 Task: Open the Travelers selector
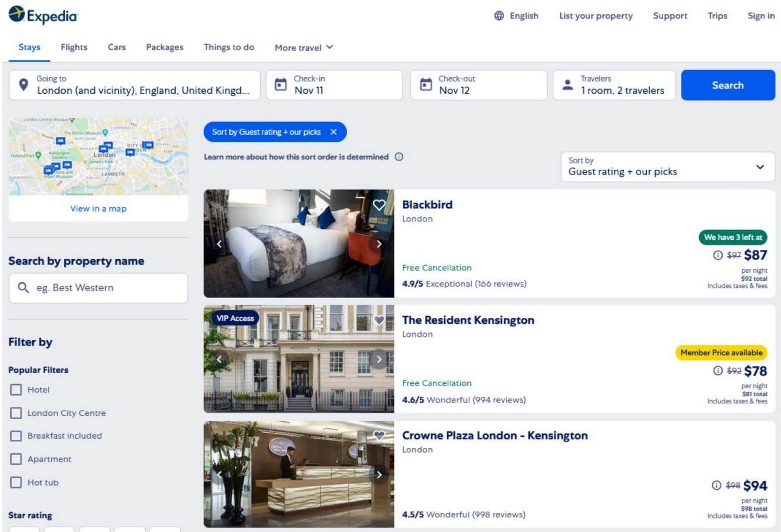tap(614, 85)
